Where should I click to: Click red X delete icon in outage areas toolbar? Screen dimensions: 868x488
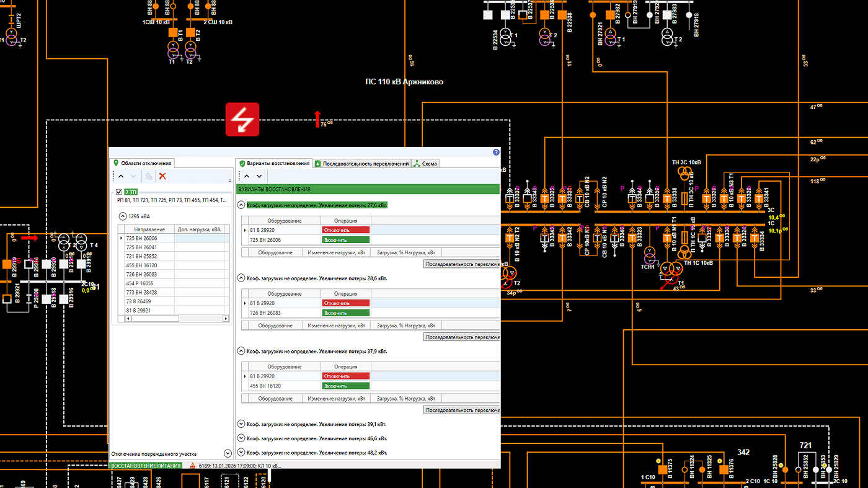162,177
